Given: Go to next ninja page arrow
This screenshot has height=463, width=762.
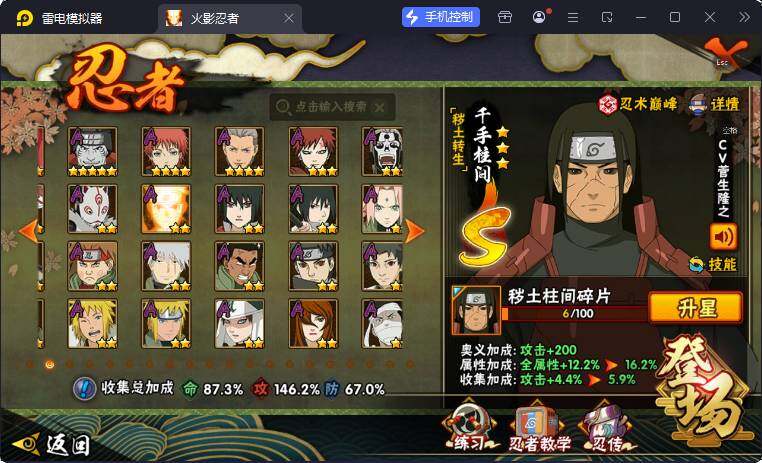Looking at the screenshot, I should point(414,231).
